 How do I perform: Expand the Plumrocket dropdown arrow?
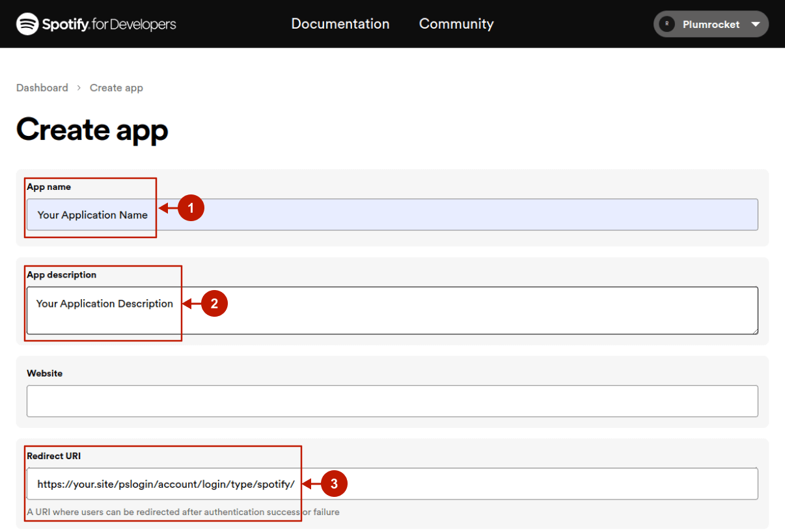[755, 24]
